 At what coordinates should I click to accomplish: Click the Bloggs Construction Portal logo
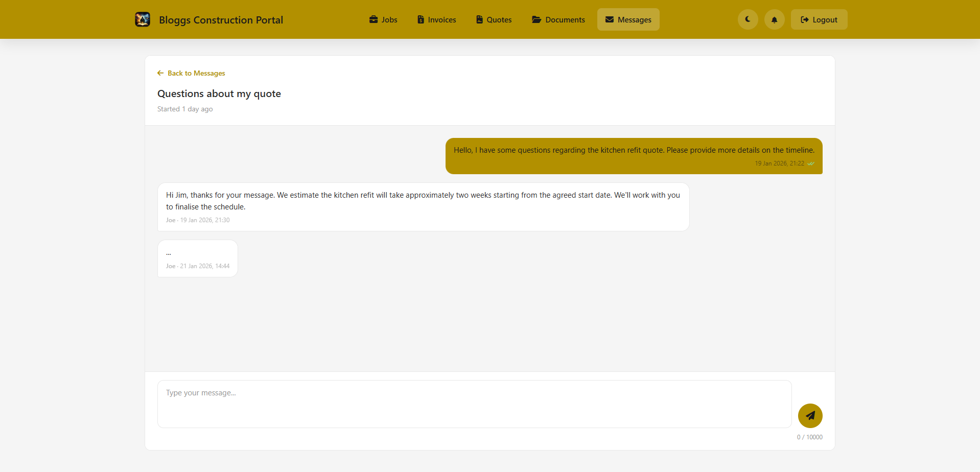pyautogui.click(x=142, y=19)
